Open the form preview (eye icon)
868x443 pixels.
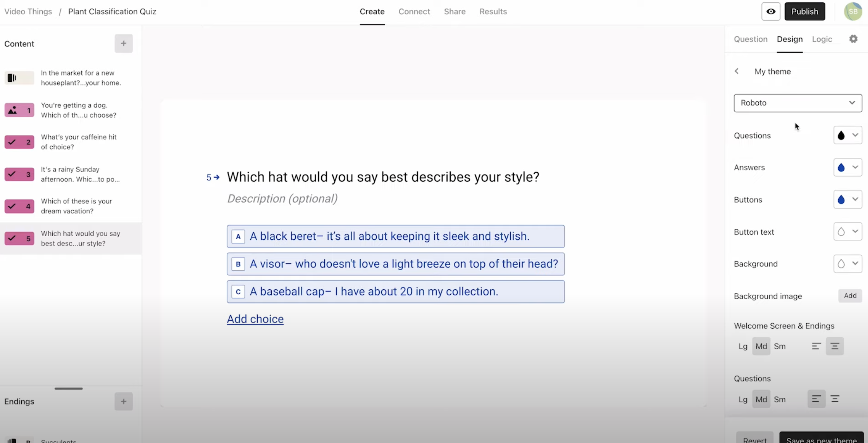click(770, 11)
